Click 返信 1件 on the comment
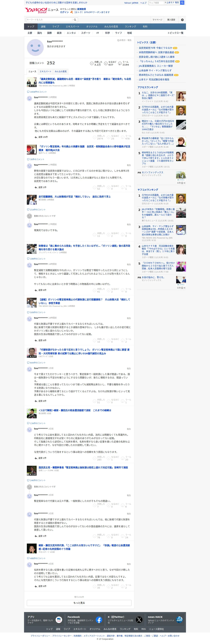This screenshot has height=644, width=210. [42, 536]
